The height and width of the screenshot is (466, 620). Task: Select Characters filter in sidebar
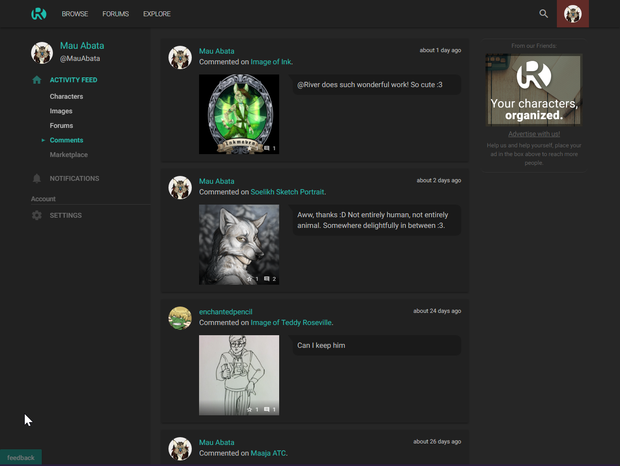tap(66, 96)
